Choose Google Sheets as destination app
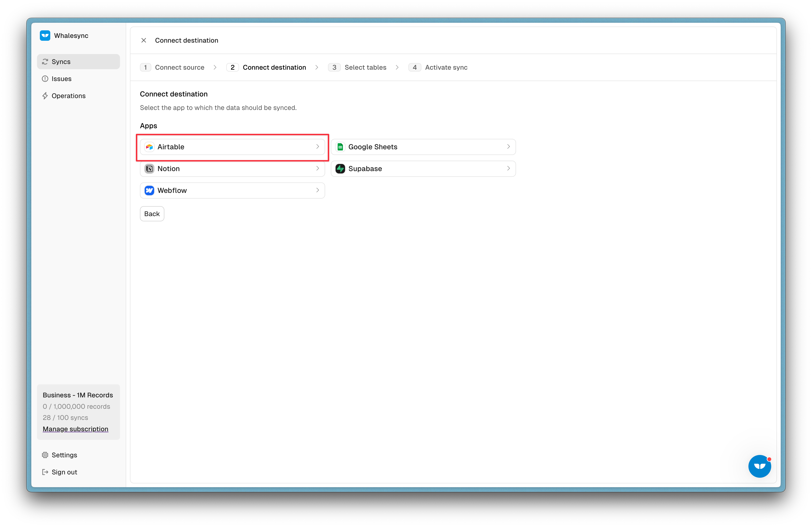The height and width of the screenshot is (527, 812). click(423, 147)
